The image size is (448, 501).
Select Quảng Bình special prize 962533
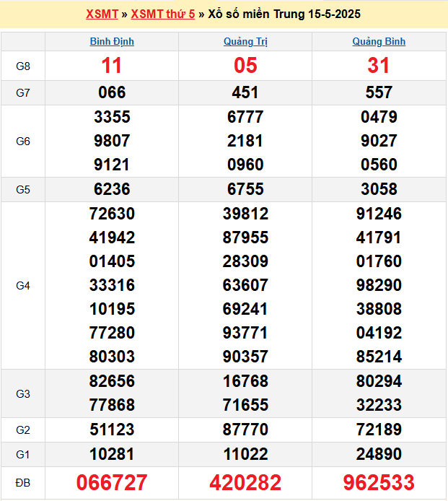pos(379,483)
